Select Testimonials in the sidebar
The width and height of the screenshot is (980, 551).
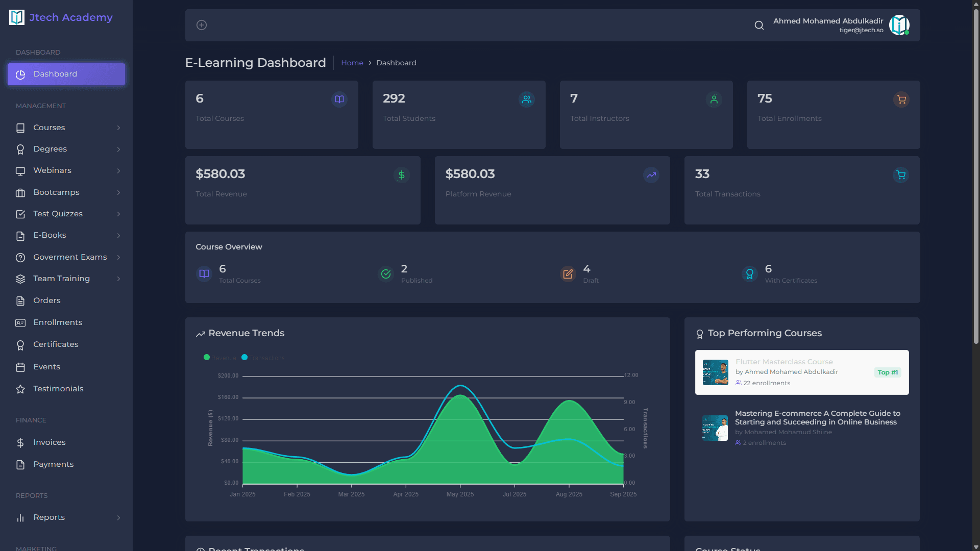pyautogui.click(x=58, y=389)
